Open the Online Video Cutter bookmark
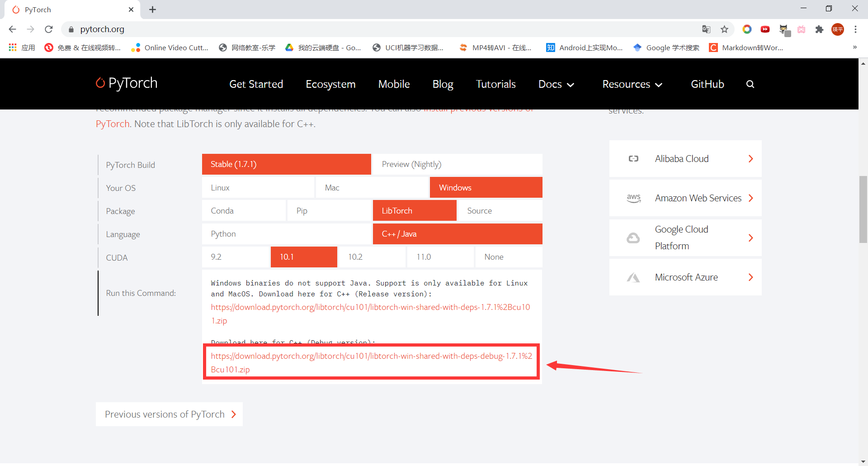This screenshot has width=868, height=466. coord(170,48)
